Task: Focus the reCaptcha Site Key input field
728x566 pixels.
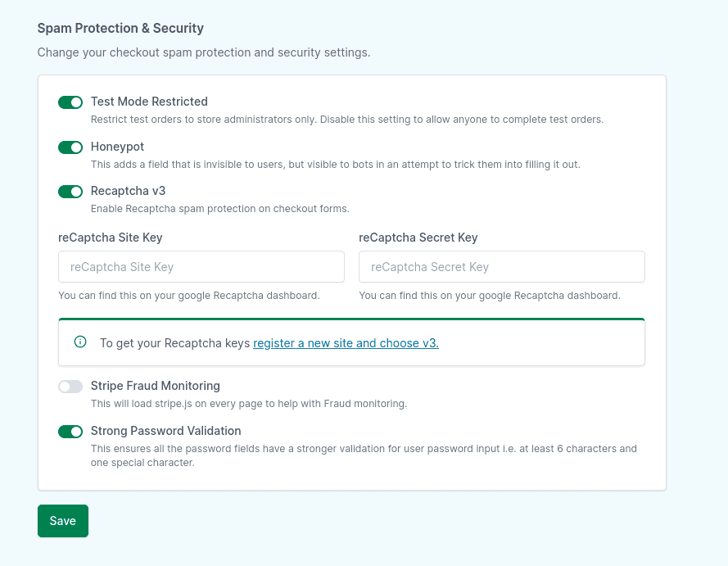Action: pyautogui.click(x=201, y=267)
